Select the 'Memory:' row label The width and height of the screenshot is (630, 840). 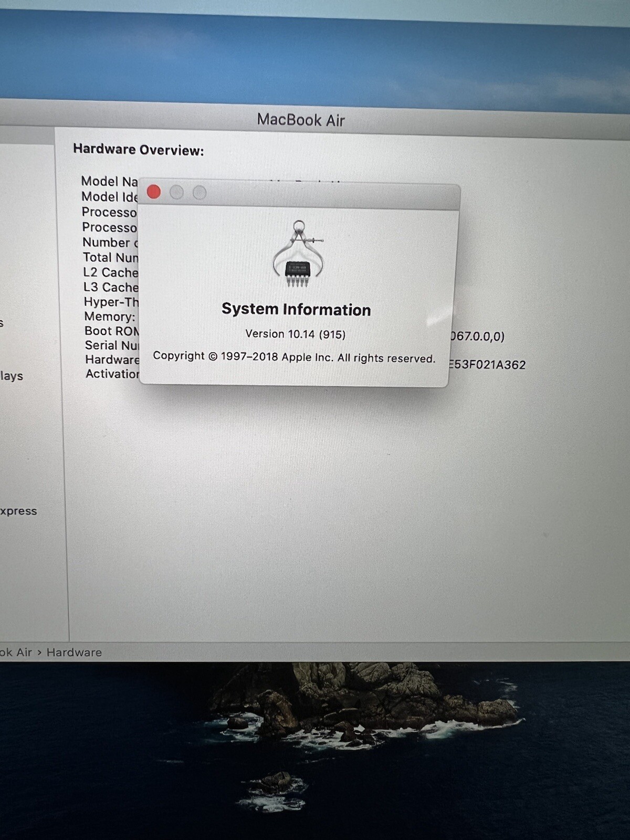(x=110, y=317)
